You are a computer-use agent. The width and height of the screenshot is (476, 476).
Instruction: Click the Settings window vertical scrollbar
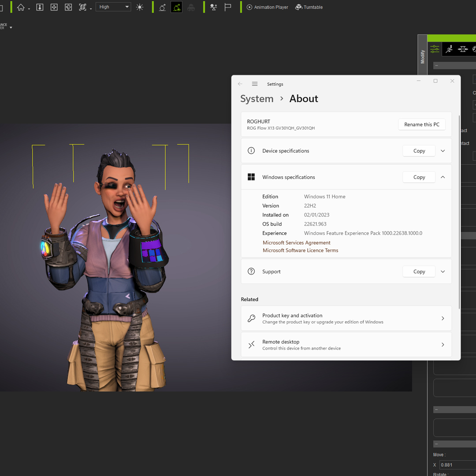(x=459, y=212)
